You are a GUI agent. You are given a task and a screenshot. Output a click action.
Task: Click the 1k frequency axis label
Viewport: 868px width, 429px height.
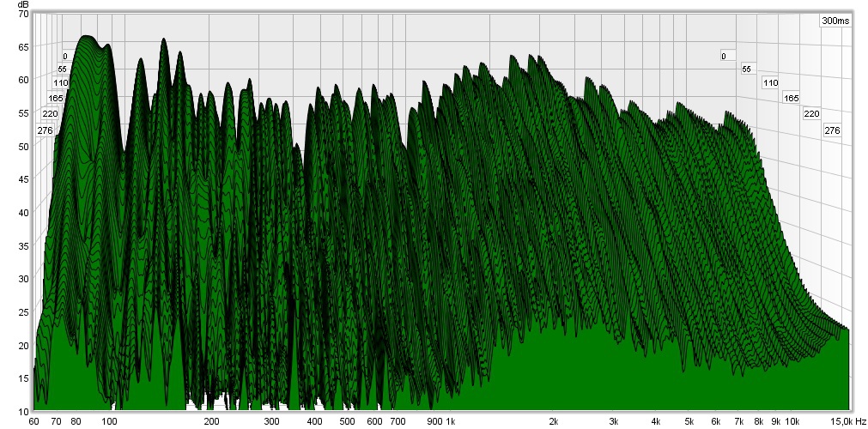(x=450, y=421)
